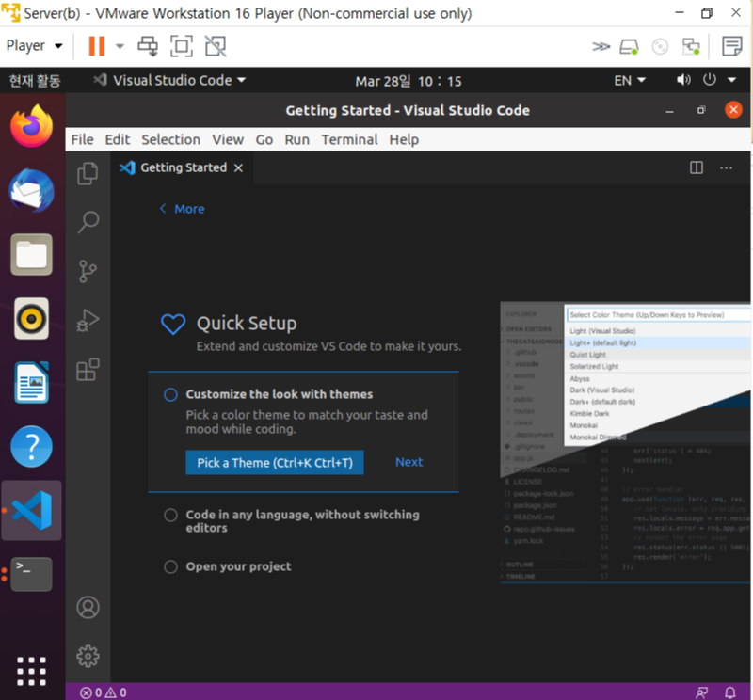Open the Go menu
The width and height of the screenshot is (753, 700).
coord(264,139)
